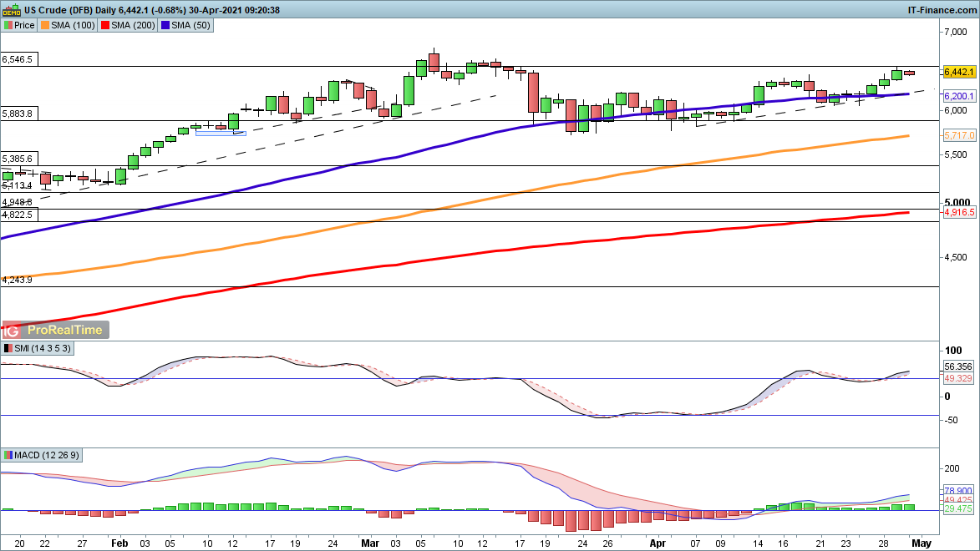This screenshot has width=980, height=551.
Task: Select the Price legend label
Action: 24,26
